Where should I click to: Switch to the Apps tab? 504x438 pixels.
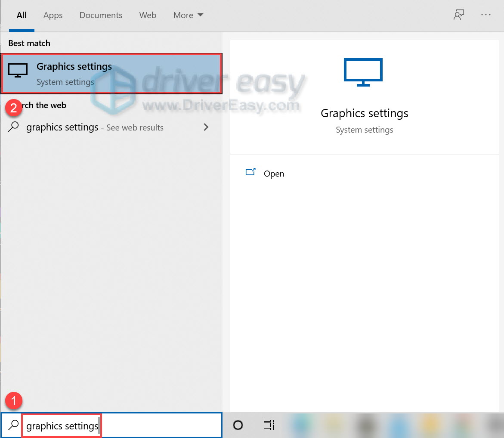53,15
